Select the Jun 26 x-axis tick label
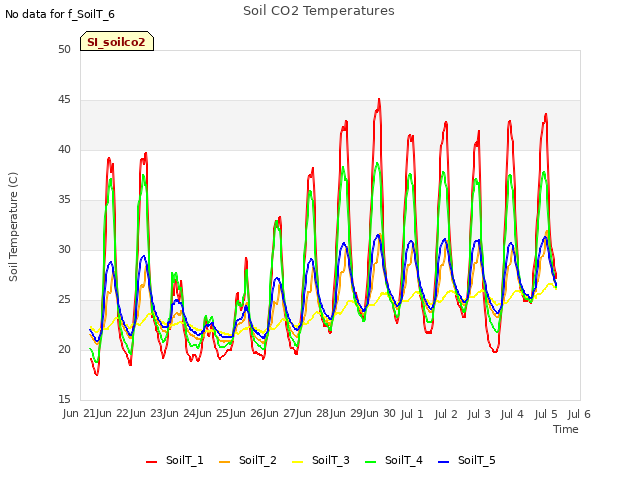The width and height of the screenshot is (640, 480). pos(247,414)
